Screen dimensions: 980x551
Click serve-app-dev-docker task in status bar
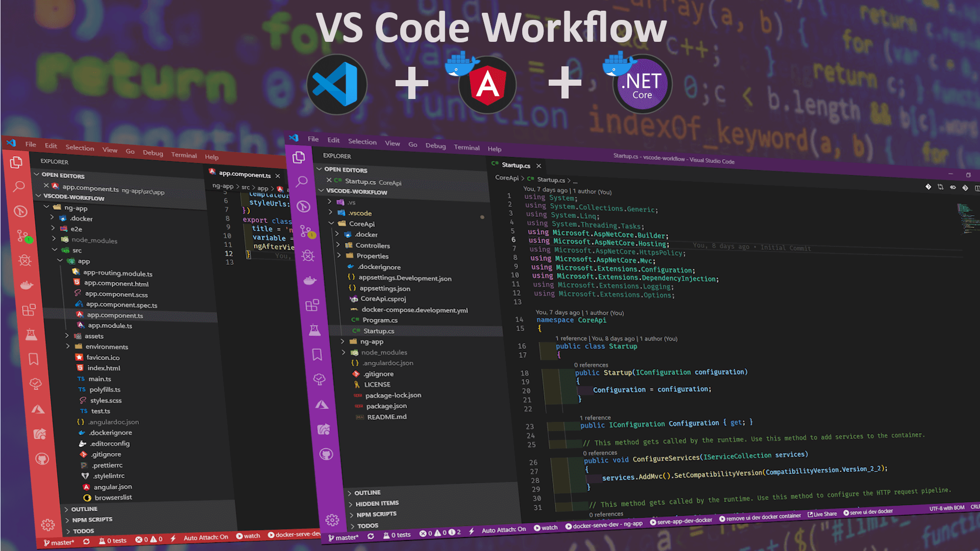681,521
